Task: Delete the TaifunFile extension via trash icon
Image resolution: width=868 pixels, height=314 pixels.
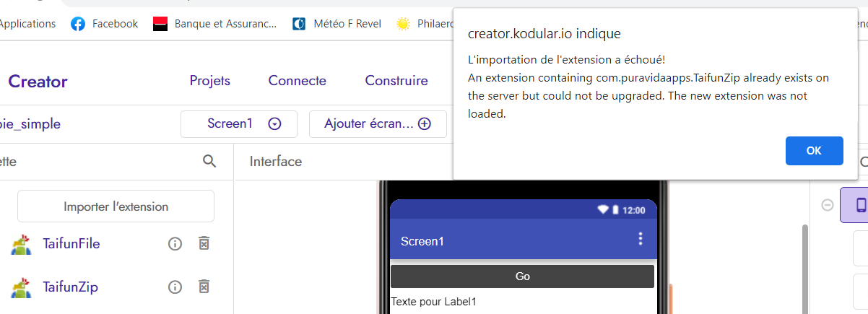Action: [x=204, y=244]
